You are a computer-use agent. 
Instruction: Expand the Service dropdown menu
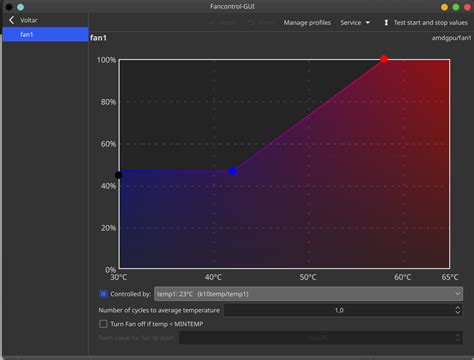pyautogui.click(x=355, y=23)
